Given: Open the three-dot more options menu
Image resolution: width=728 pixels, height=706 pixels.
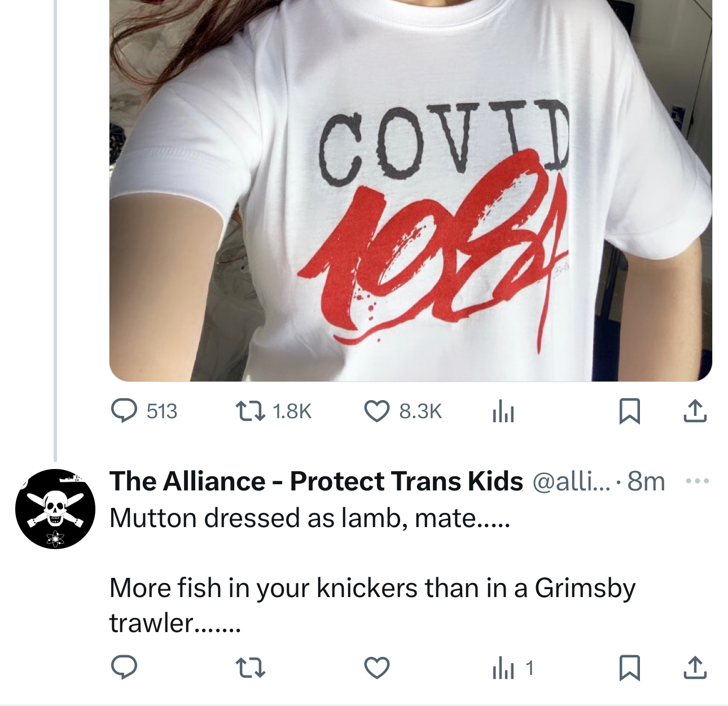Looking at the screenshot, I should (696, 481).
